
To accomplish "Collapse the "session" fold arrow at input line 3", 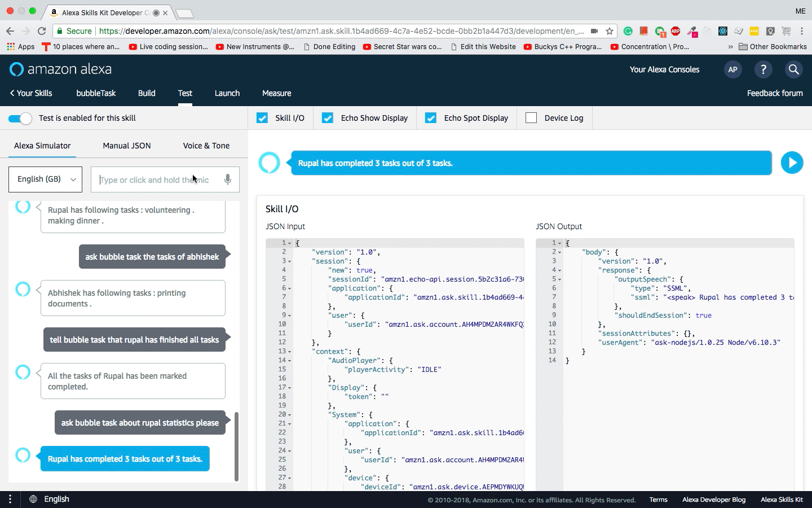I will [290, 261].
